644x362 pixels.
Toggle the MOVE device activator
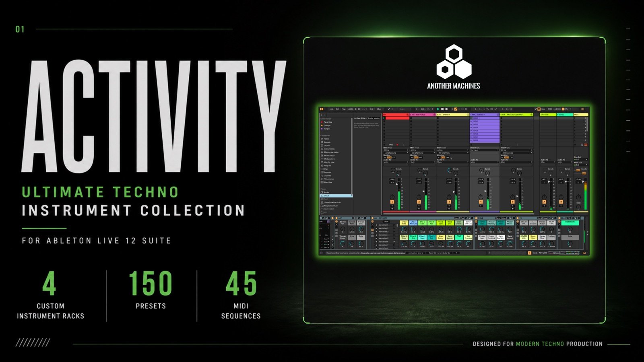[x=476, y=218]
